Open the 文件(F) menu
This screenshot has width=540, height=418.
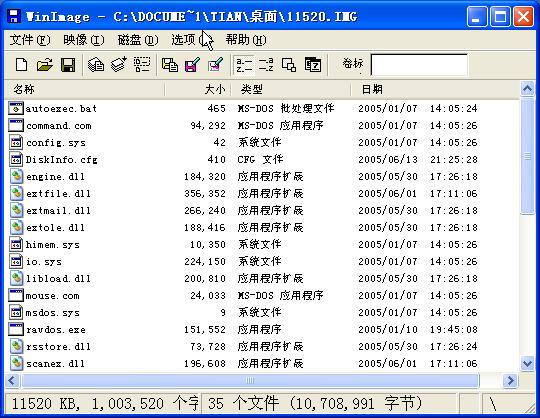[30, 40]
